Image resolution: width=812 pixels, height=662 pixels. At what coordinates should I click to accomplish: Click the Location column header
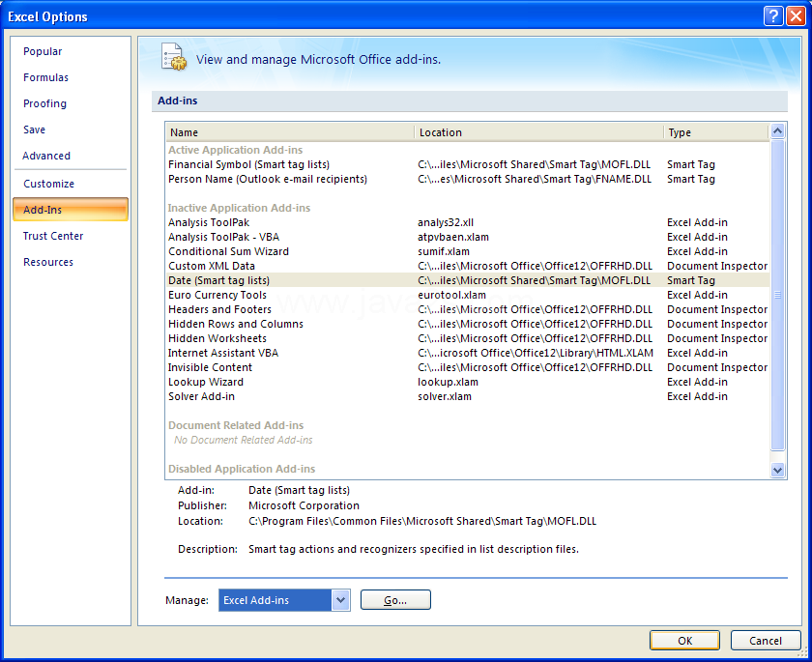(x=538, y=132)
